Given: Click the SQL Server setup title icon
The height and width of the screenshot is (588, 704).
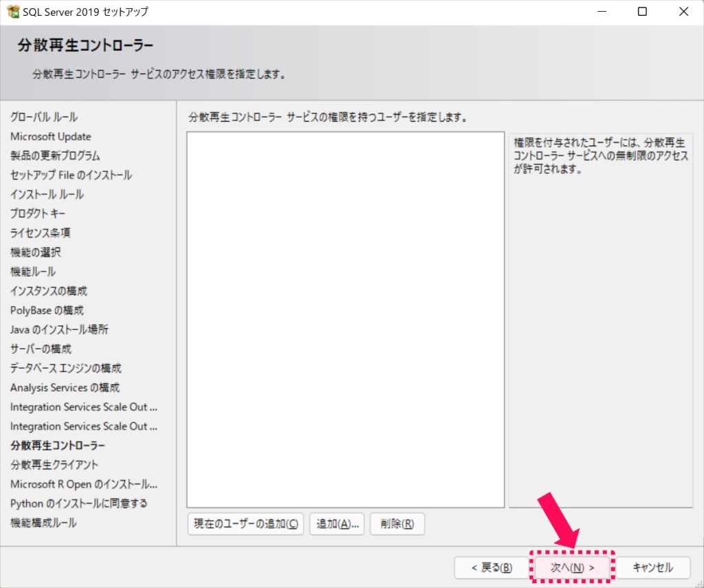Looking at the screenshot, I should pyautogui.click(x=13, y=12).
